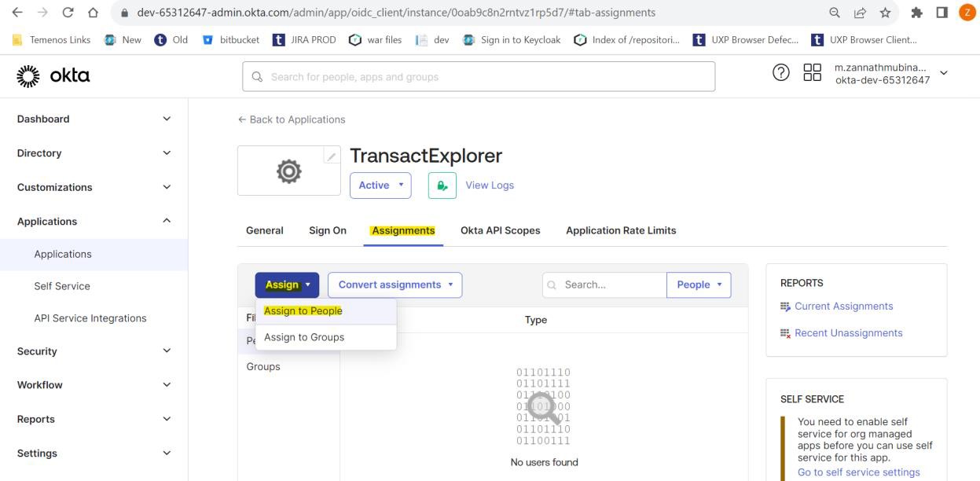Bookmark this page with star icon
The width and height of the screenshot is (980, 481).
tap(885, 13)
